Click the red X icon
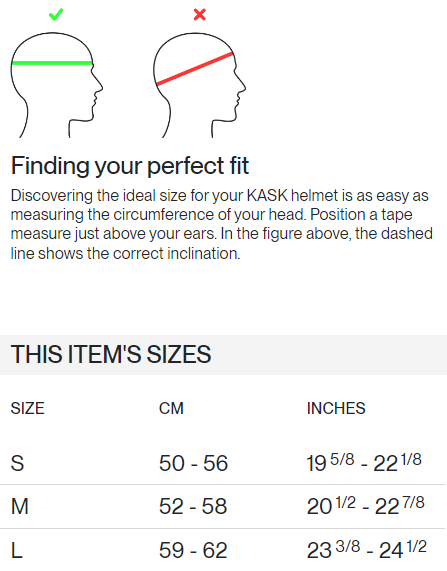The image size is (447, 571). click(200, 15)
